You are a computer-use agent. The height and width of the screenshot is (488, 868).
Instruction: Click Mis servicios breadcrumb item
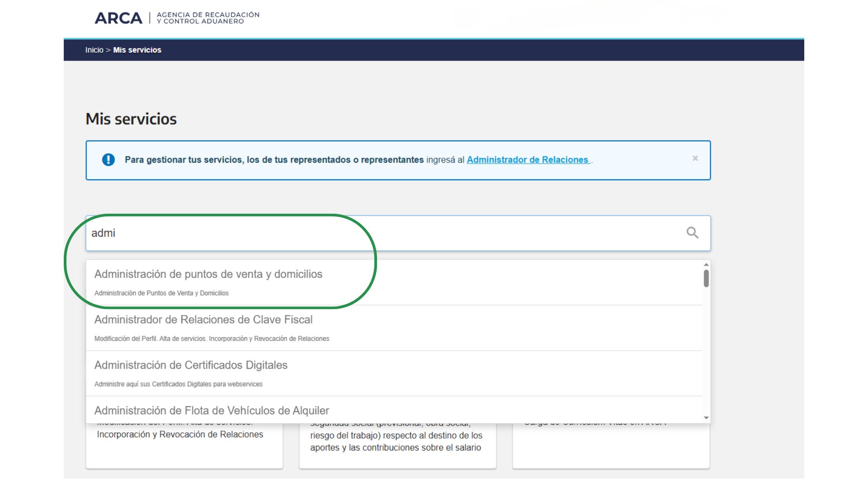pyautogui.click(x=137, y=50)
